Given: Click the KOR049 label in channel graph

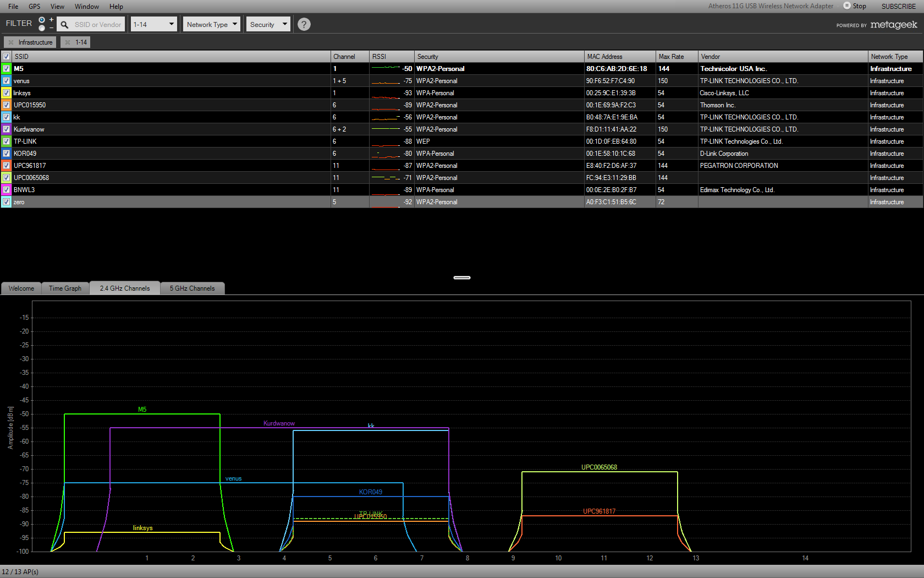Looking at the screenshot, I should (x=370, y=492).
